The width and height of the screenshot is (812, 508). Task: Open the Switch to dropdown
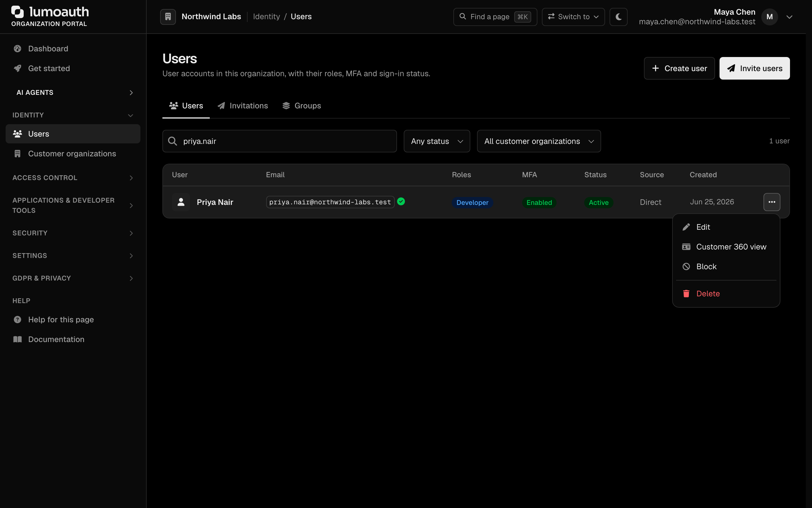coord(573,16)
